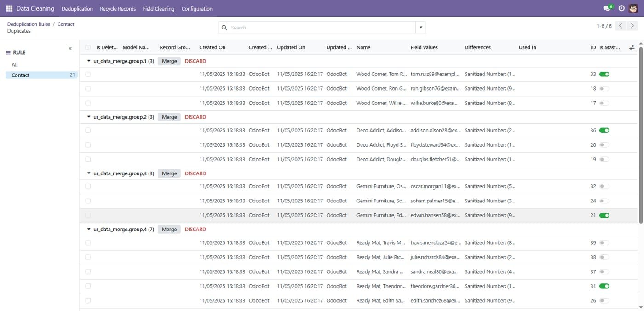Check the Ron G... record row

pyautogui.click(x=88, y=88)
